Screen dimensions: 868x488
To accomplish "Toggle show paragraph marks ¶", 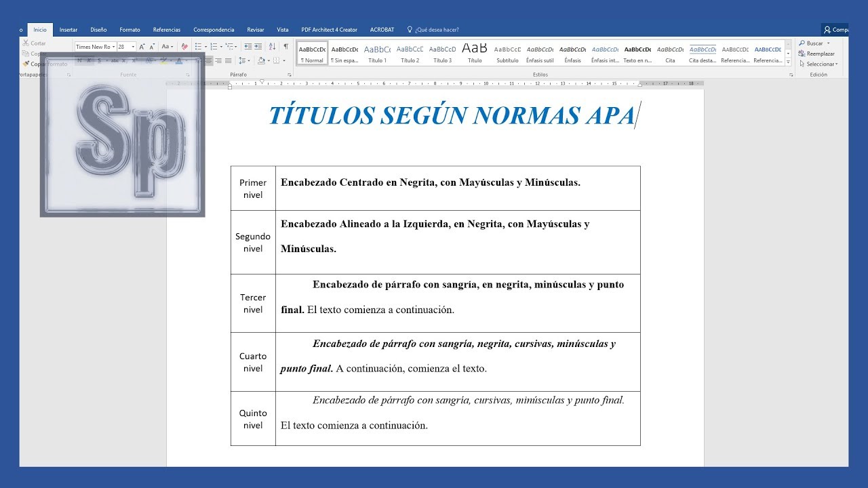I will tap(286, 47).
